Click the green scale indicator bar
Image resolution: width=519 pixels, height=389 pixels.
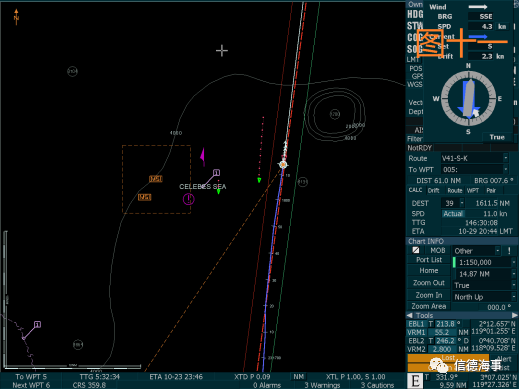pos(454,262)
